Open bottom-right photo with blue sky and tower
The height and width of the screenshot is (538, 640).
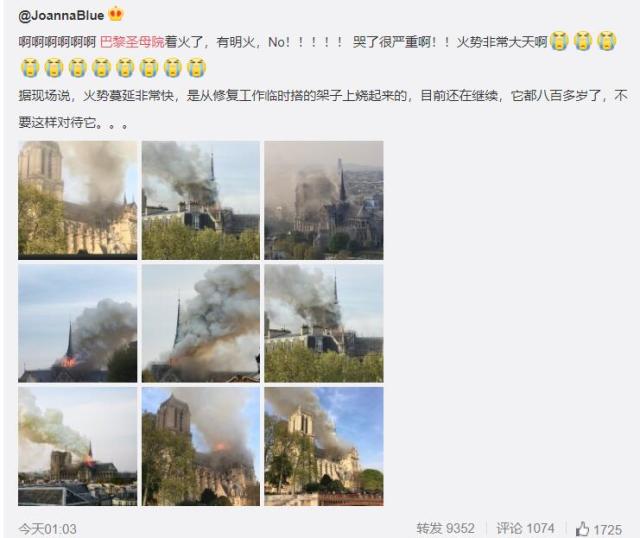tap(324, 447)
